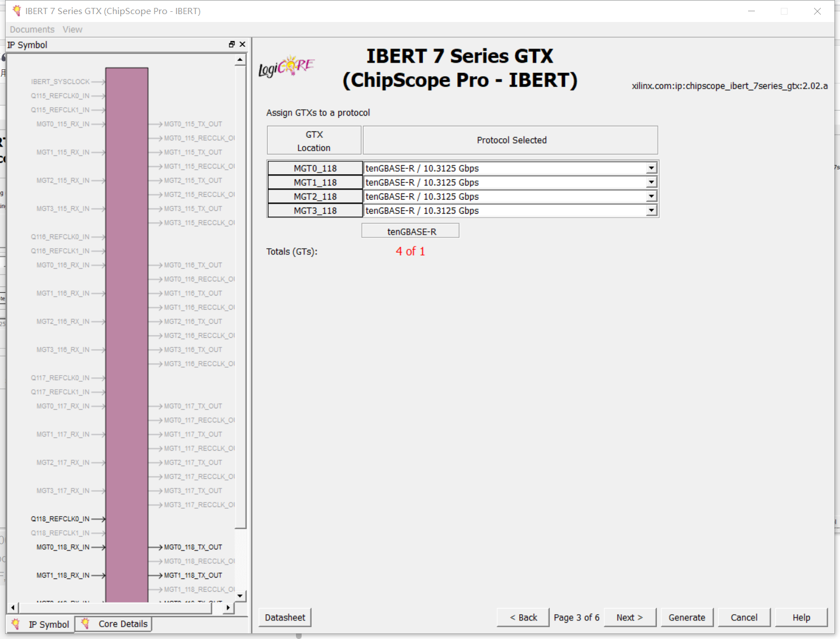Open the Datasheet

click(285, 618)
